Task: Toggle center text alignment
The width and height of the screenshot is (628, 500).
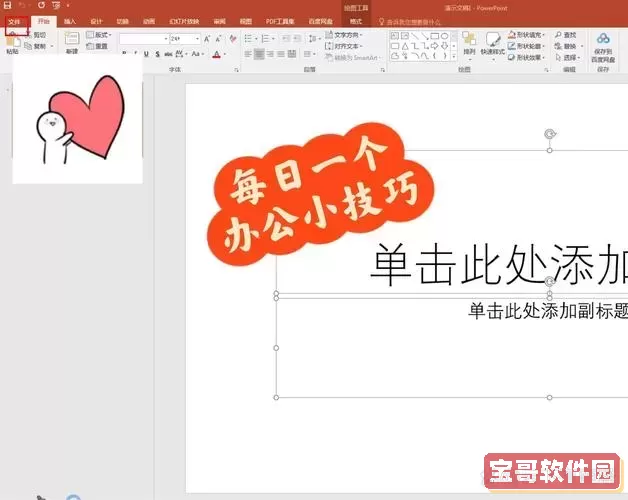Action: tap(259, 54)
